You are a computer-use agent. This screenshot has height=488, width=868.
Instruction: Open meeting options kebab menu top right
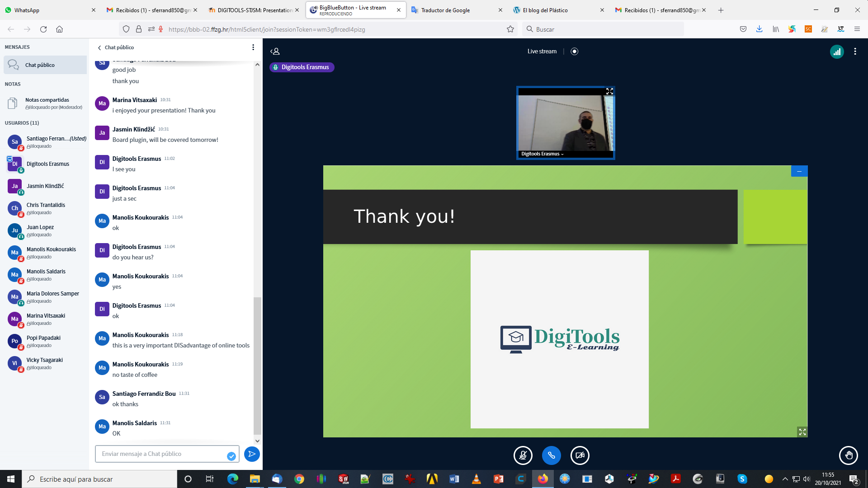pos(855,52)
